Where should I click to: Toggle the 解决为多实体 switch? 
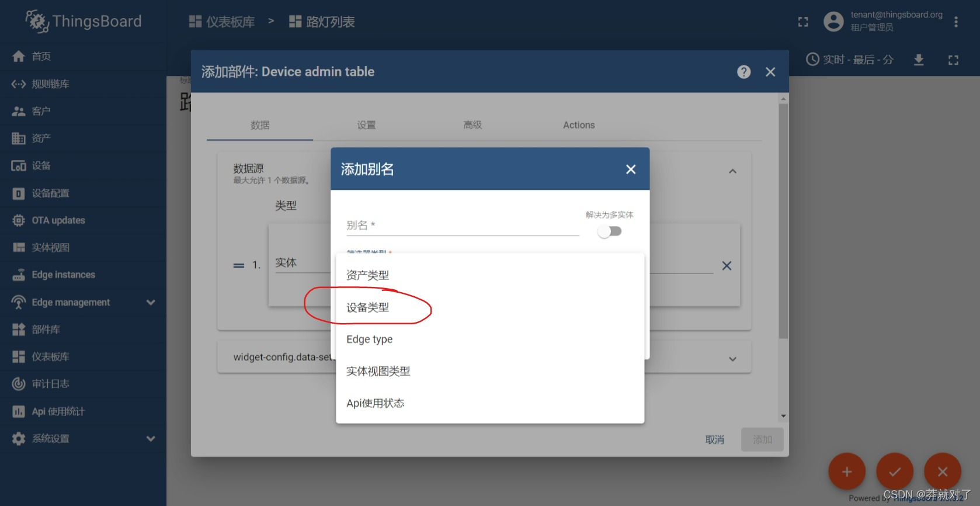(x=609, y=231)
